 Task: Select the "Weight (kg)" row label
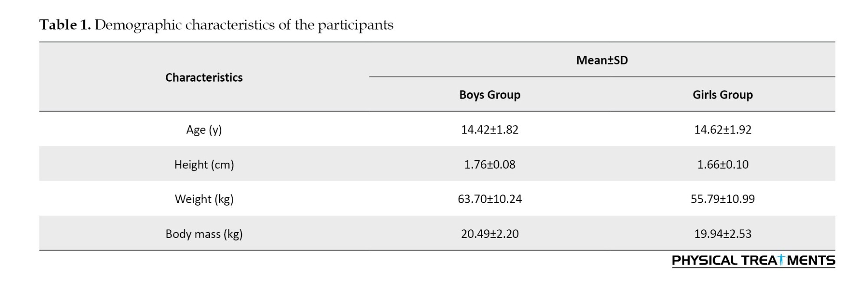pos(204,199)
